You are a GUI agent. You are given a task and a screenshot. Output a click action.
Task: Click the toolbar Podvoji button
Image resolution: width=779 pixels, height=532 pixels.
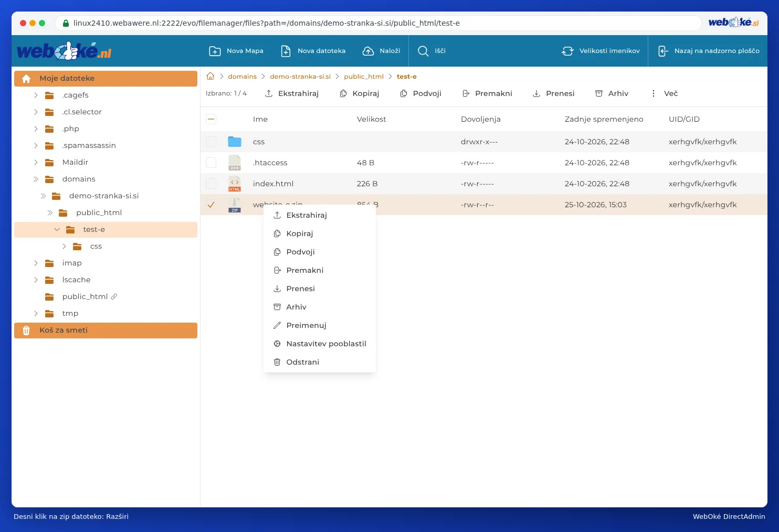[x=420, y=93]
